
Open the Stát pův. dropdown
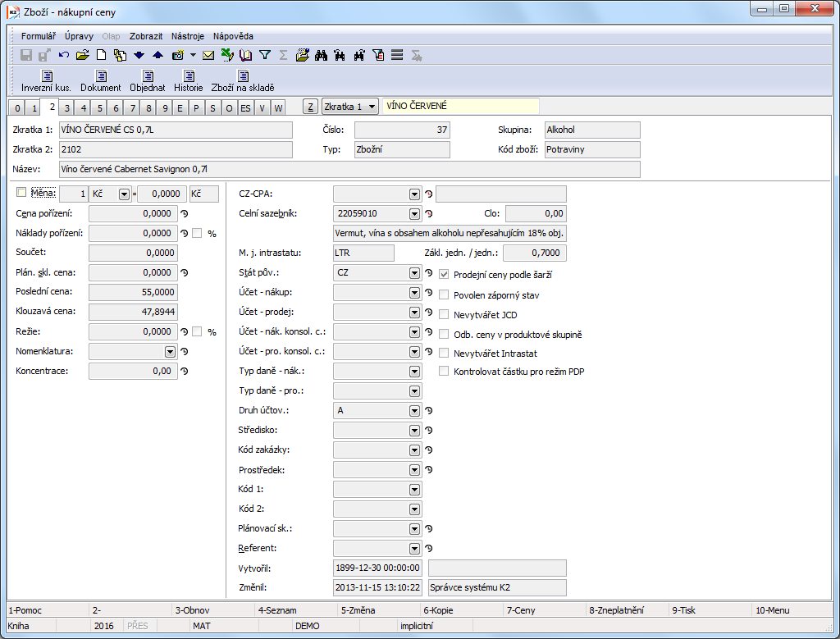pos(414,273)
